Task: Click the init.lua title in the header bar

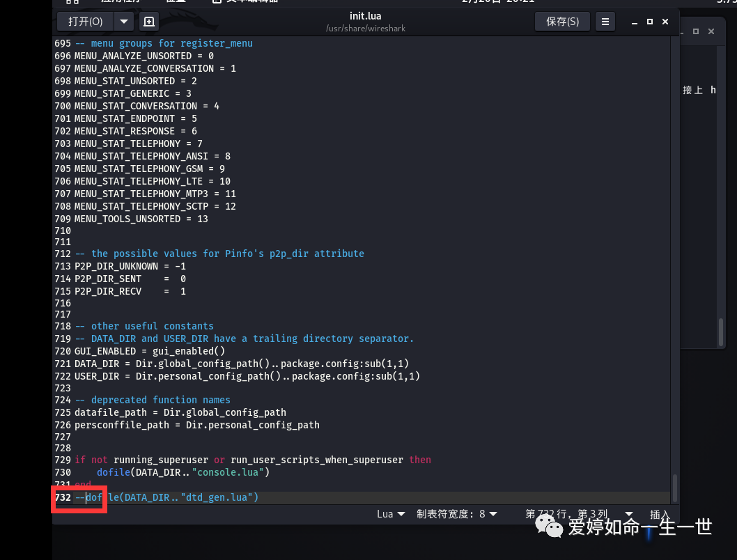Action: tap(365, 16)
